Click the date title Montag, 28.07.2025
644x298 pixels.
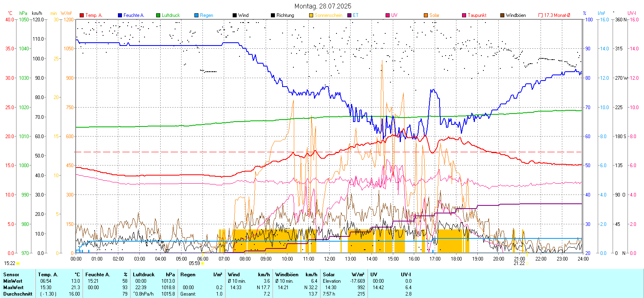[322, 6]
